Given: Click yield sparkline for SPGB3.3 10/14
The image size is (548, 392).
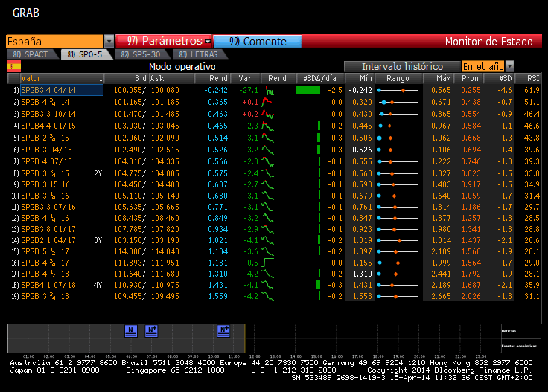Looking at the screenshot, I should 268,114.
